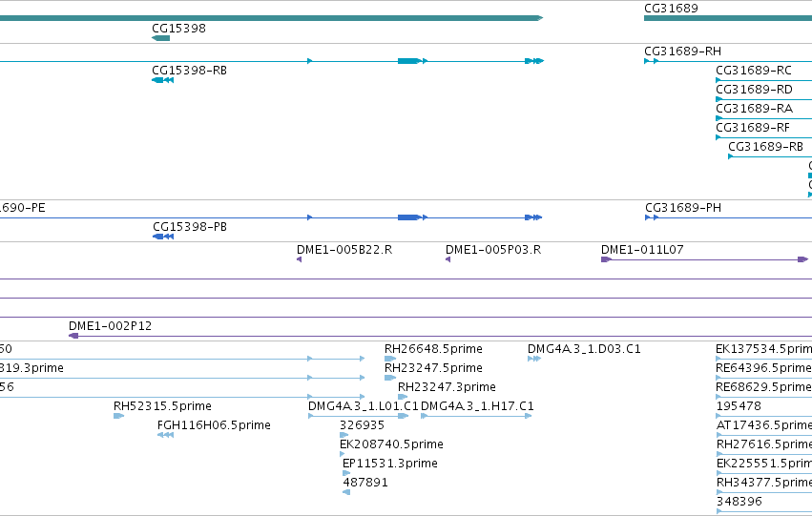Open the CG31689-RB transcript label
Screen dimensions: 812x516
(x=766, y=147)
